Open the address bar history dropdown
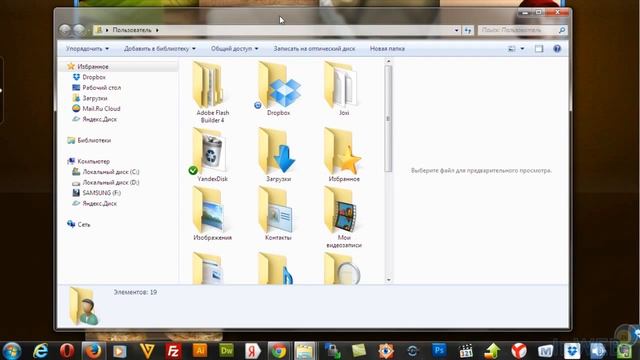Viewport: 640px width, 360px height. tap(456, 30)
